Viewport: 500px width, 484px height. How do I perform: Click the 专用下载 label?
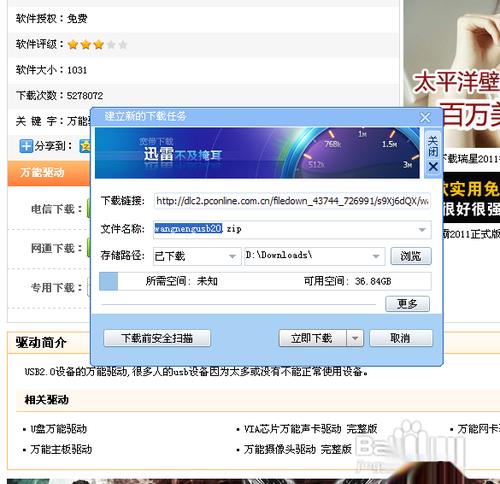56,287
